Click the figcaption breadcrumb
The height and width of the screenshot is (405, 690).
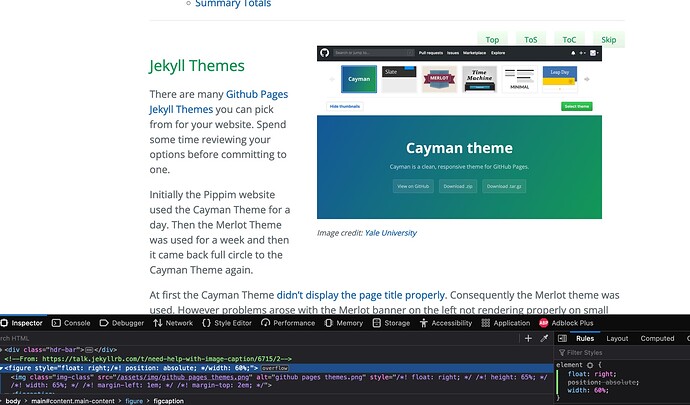point(169,401)
